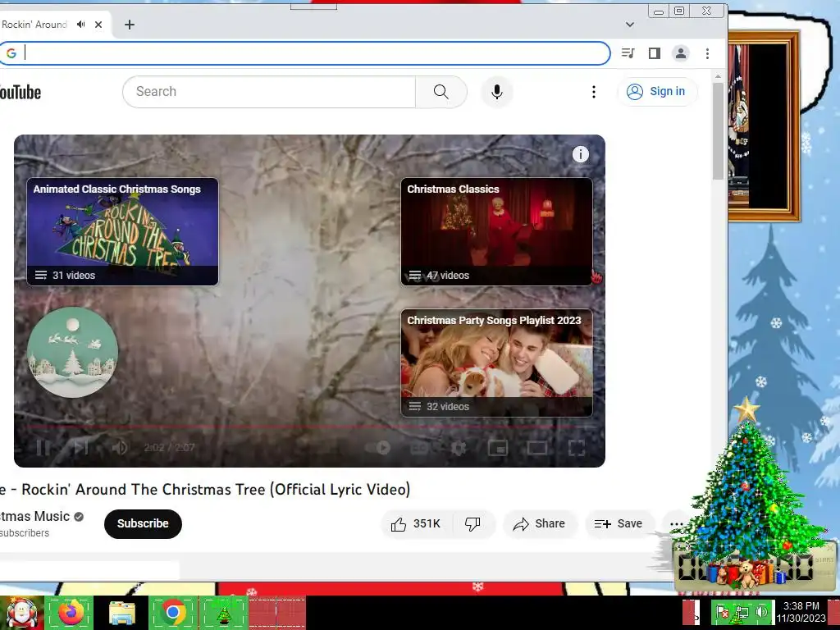Click the 47 videos playlist label
The height and width of the screenshot is (630, 840).
point(448,276)
